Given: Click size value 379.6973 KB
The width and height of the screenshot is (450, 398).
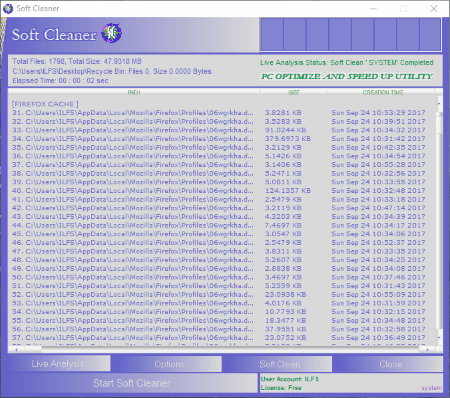Looking at the screenshot, I should pos(288,139).
